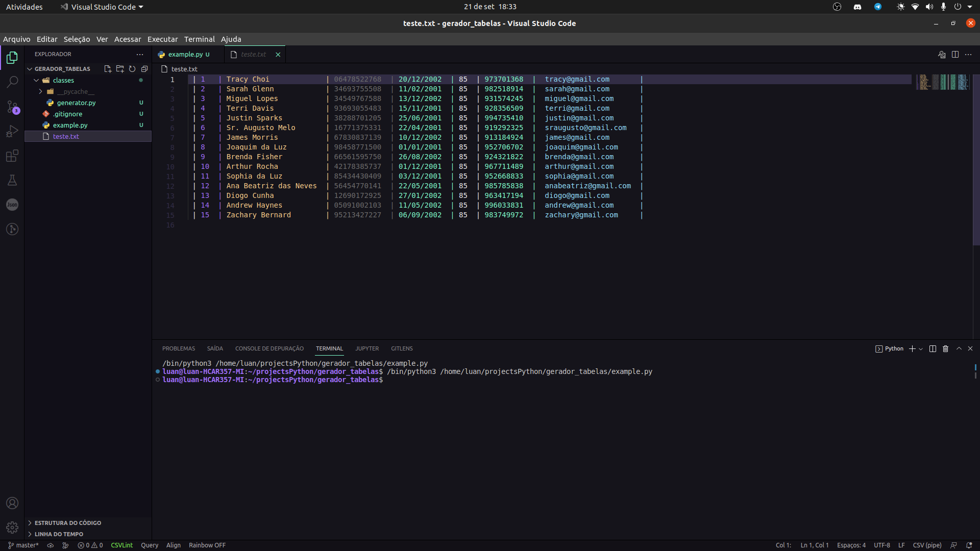Click the editor minimap preview
980x551 pixels.
[943, 82]
